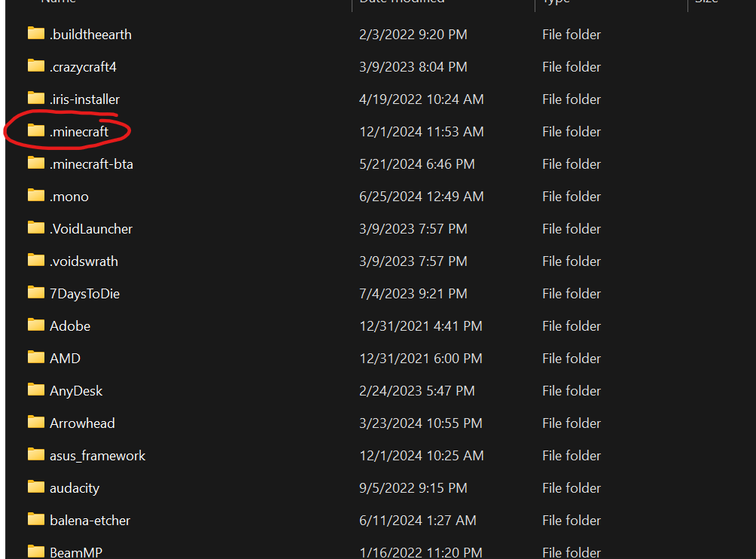Image resolution: width=756 pixels, height=559 pixels.
Task: Select the .crazycraft4 folder icon
Action: point(36,66)
